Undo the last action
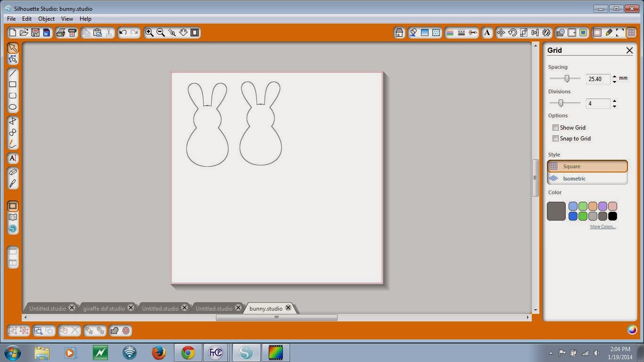This screenshot has height=362, width=644. point(123,33)
